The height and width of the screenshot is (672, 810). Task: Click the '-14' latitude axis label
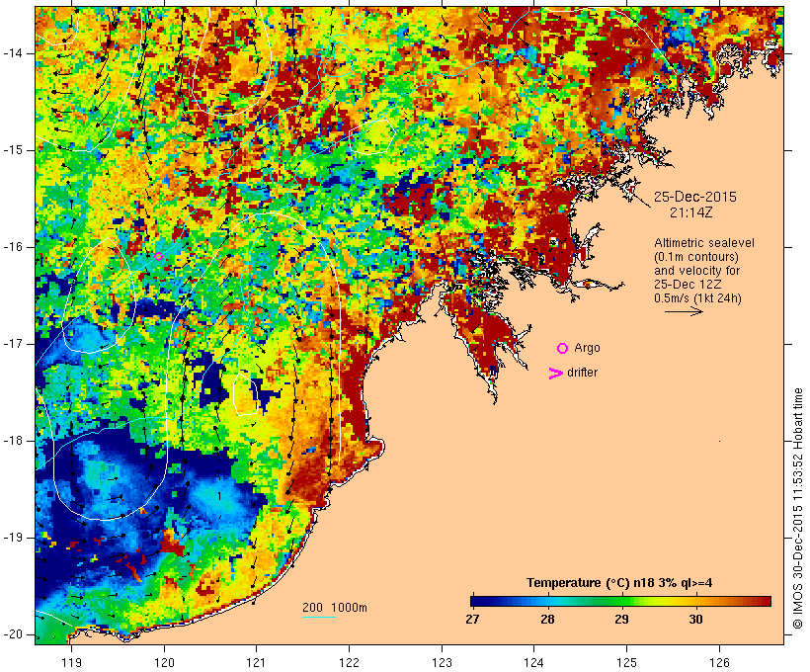click(x=13, y=53)
